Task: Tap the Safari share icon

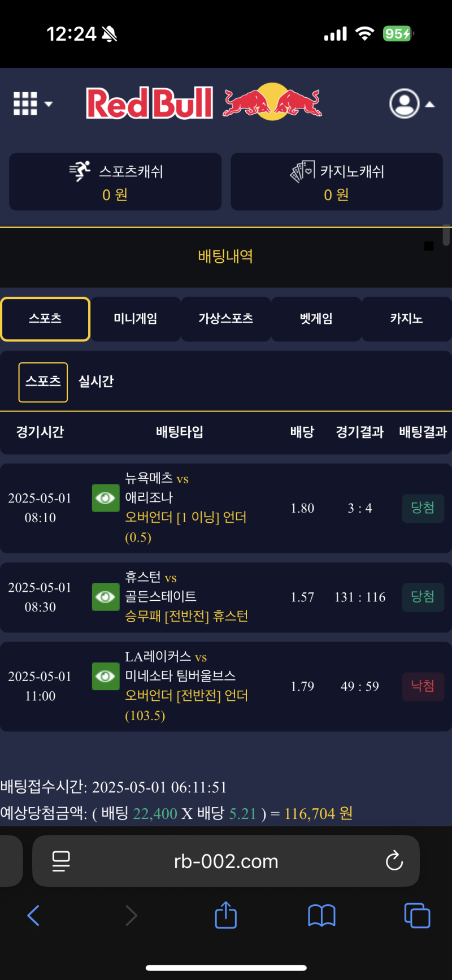Action: point(226,915)
